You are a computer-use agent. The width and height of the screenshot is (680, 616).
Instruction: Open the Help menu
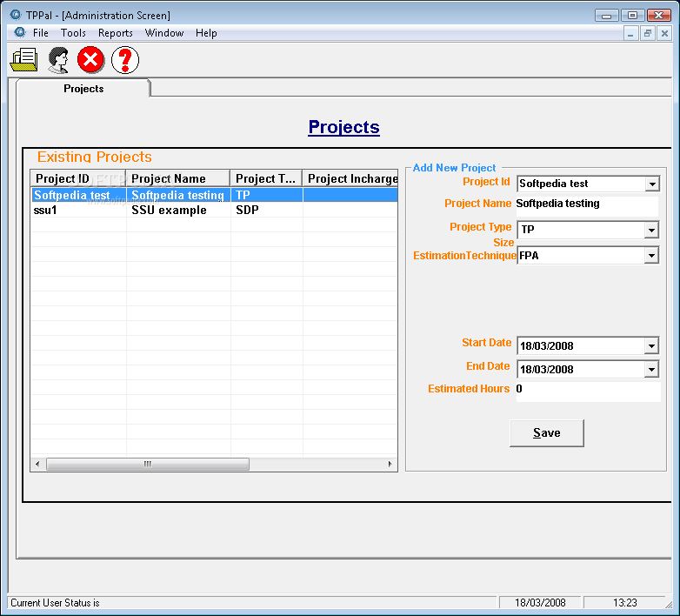point(206,33)
